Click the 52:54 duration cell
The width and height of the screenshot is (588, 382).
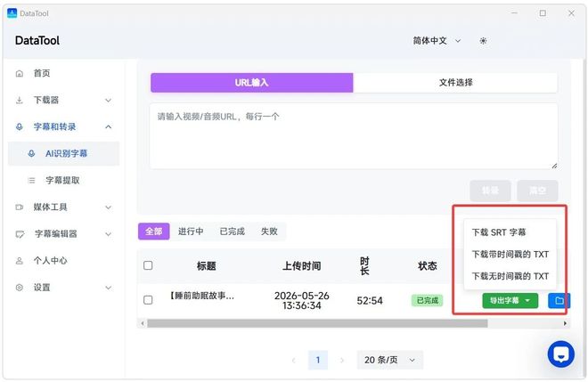pyautogui.click(x=370, y=301)
